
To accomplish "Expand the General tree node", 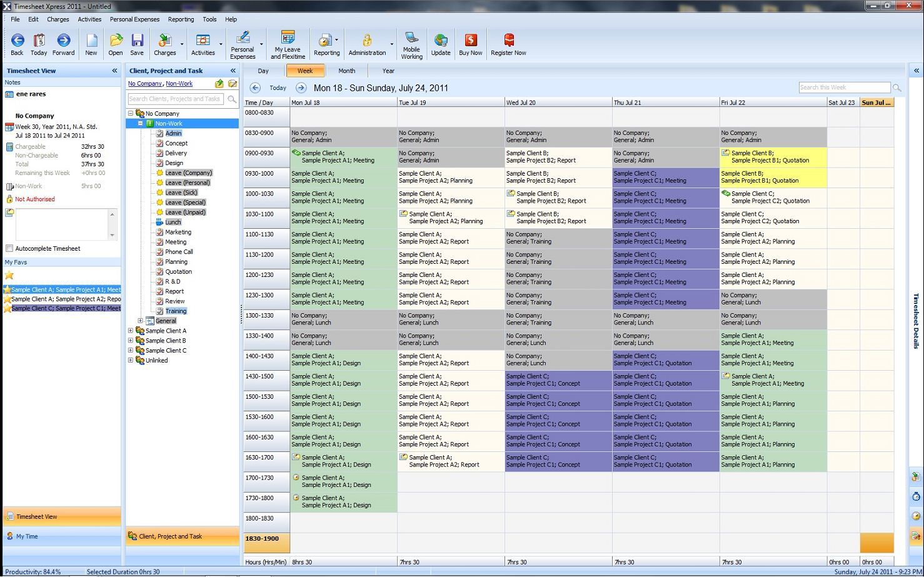I will point(141,321).
